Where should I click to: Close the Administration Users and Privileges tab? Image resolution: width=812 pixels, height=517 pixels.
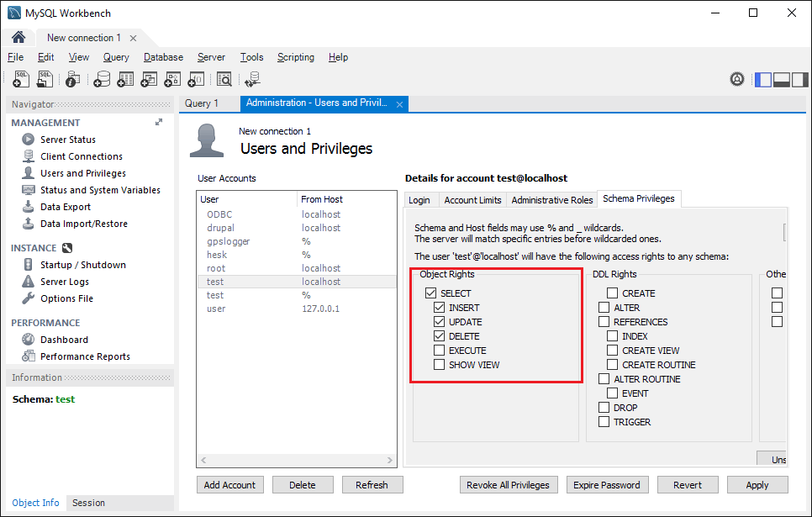coord(400,104)
